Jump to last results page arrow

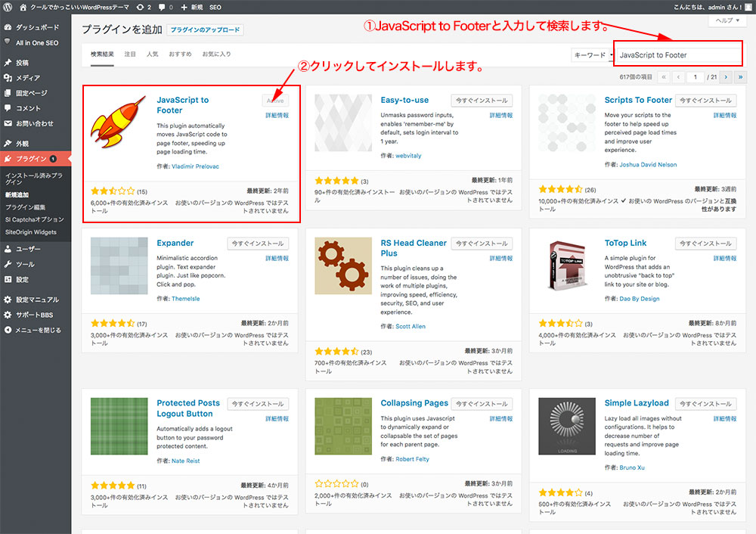click(x=741, y=76)
